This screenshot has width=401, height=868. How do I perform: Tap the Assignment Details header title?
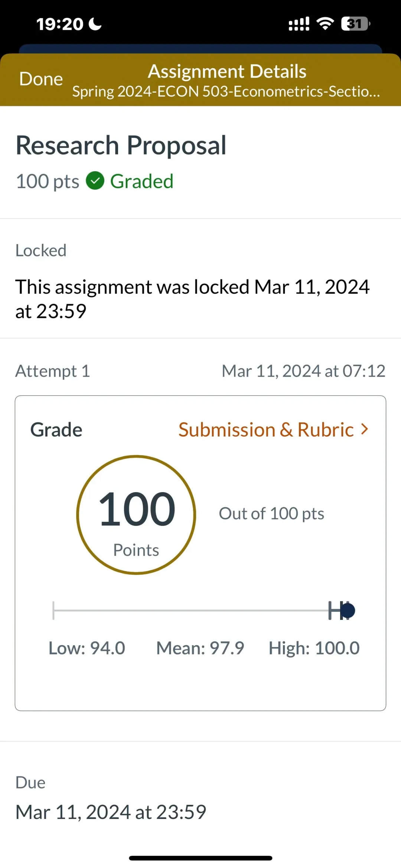tap(227, 71)
